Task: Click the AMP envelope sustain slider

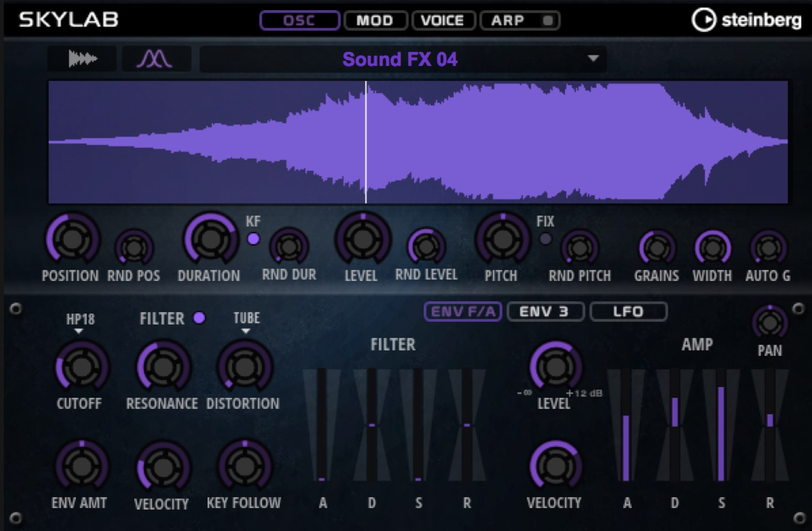Action: tap(721, 424)
